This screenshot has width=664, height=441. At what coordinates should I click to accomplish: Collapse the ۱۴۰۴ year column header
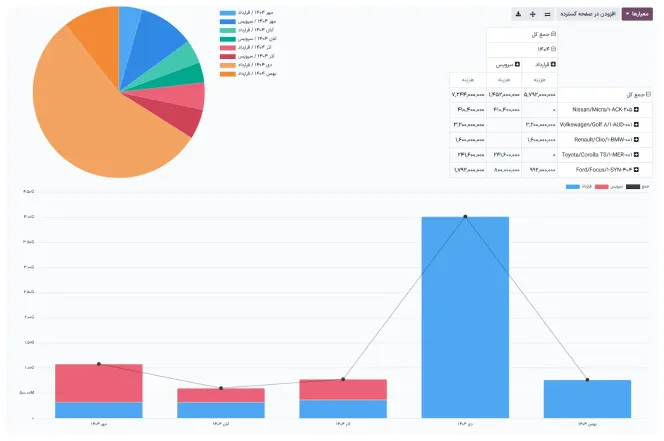553,48
